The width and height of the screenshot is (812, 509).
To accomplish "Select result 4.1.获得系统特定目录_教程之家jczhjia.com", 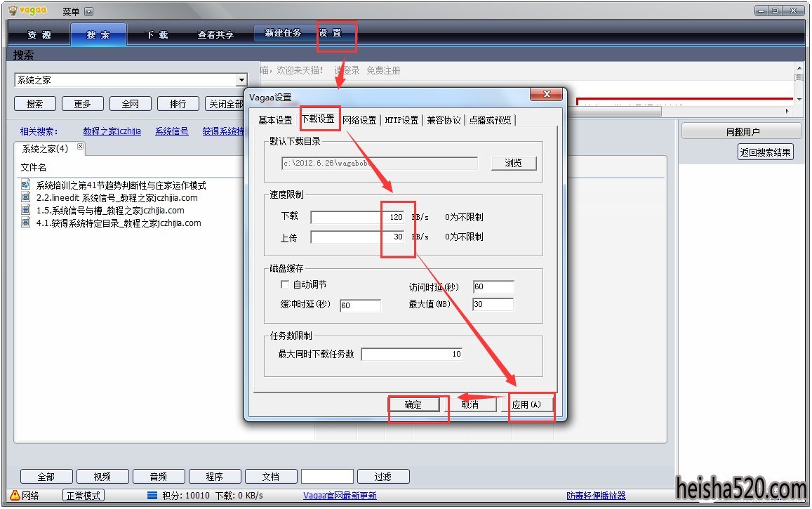I will coord(119,223).
